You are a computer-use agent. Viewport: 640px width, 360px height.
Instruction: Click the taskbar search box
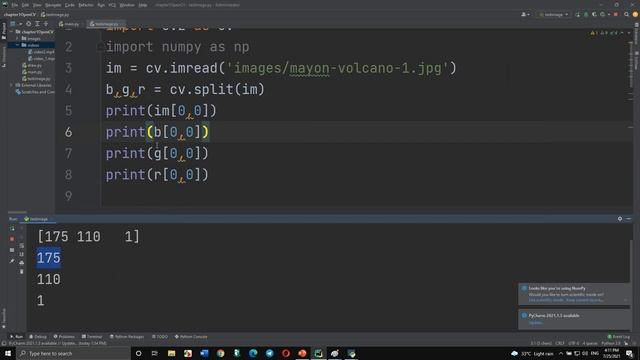point(73,353)
